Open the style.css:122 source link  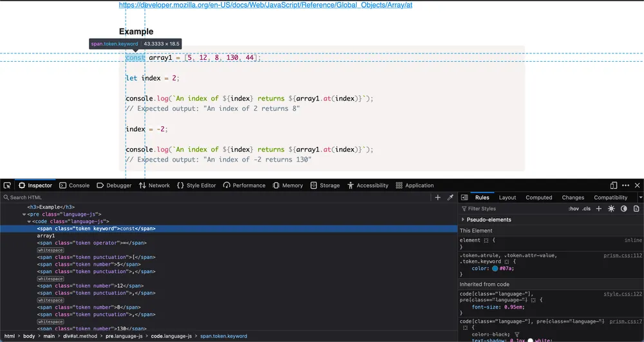click(623, 294)
